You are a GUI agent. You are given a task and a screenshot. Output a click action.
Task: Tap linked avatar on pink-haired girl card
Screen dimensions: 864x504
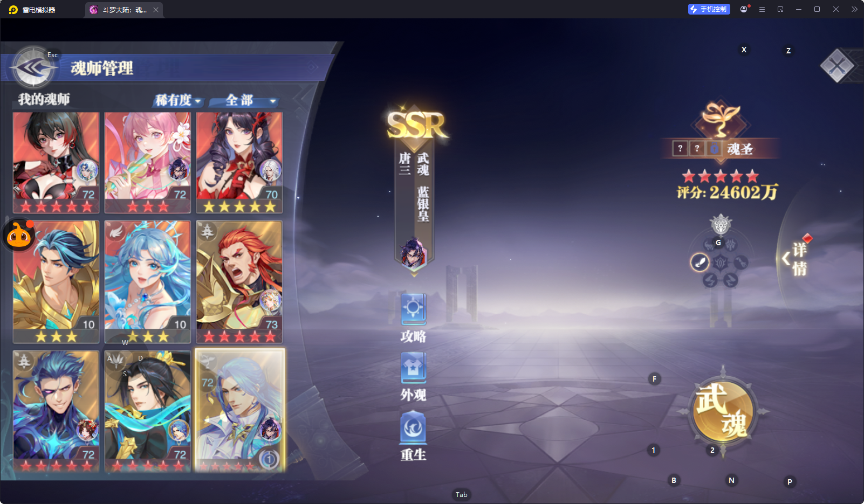(x=179, y=171)
